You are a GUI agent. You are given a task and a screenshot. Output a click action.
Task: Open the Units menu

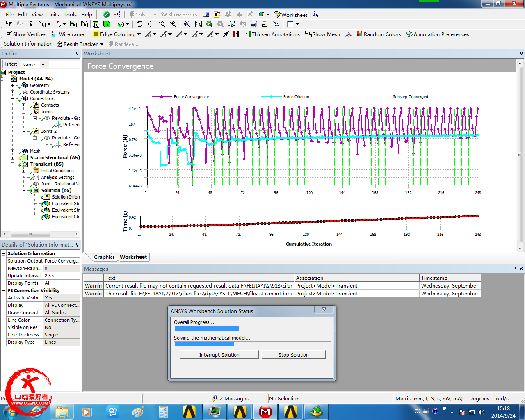tap(53, 14)
